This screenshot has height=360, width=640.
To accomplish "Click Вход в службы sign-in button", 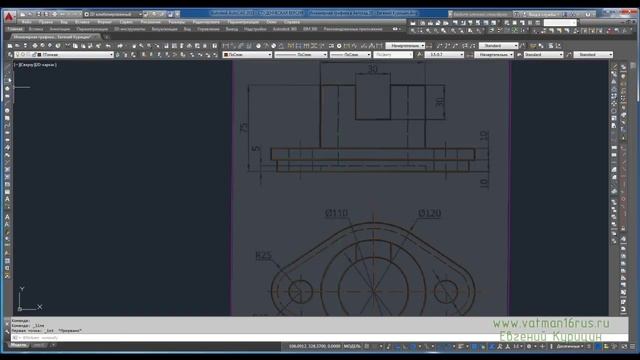I will pos(541,14).
